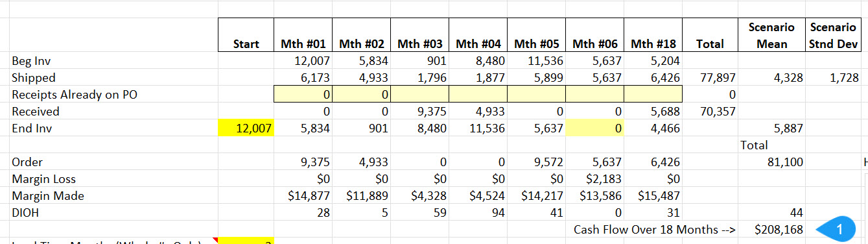Select Order Mth #18 value 6,426
The width and height of the screenshot is (868, 244).
[653, 162]
